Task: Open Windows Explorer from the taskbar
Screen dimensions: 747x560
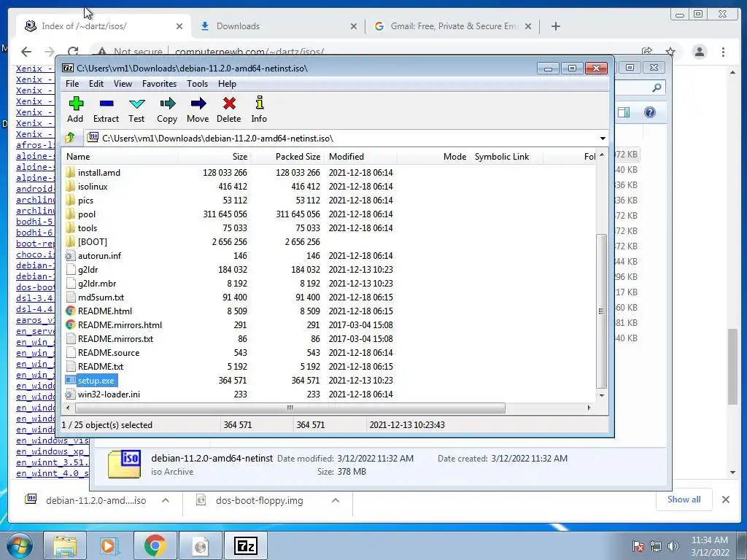Action: click(65, 545)
